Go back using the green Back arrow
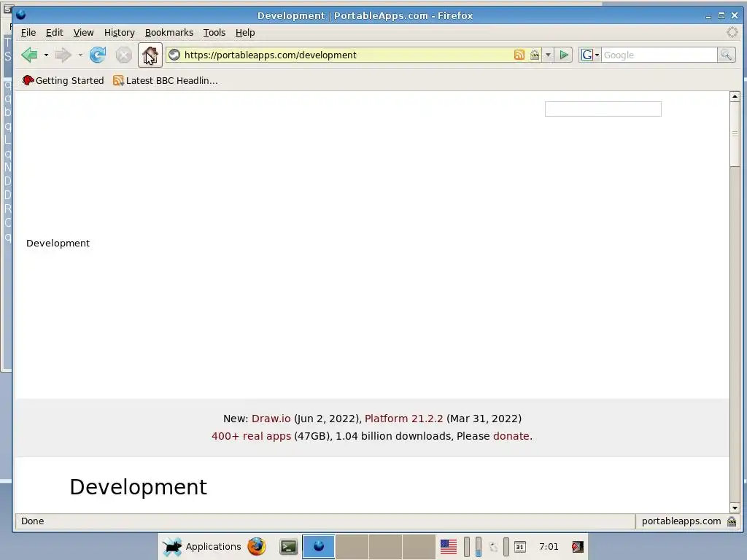The width and height of the screenshot is (747, 560). point(29,55)
